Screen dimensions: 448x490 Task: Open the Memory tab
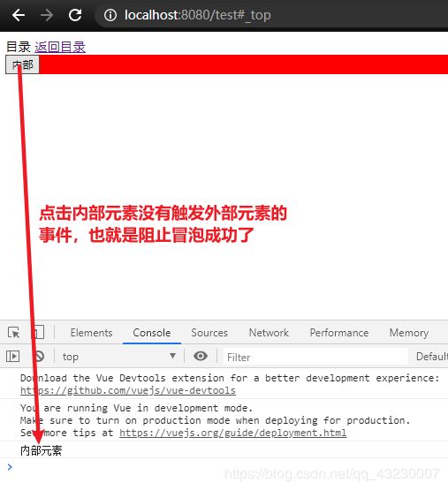click(409, 333)
